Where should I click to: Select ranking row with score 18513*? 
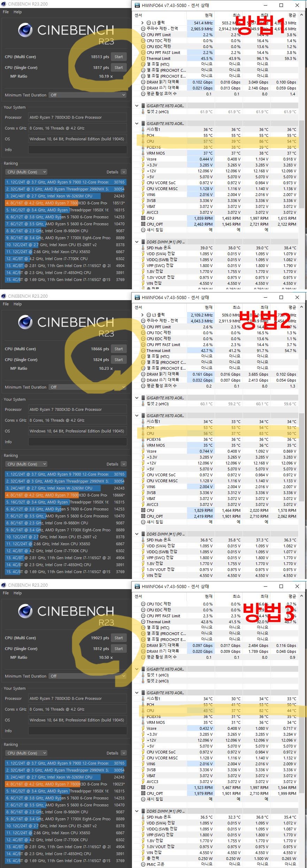coord(66,203)
